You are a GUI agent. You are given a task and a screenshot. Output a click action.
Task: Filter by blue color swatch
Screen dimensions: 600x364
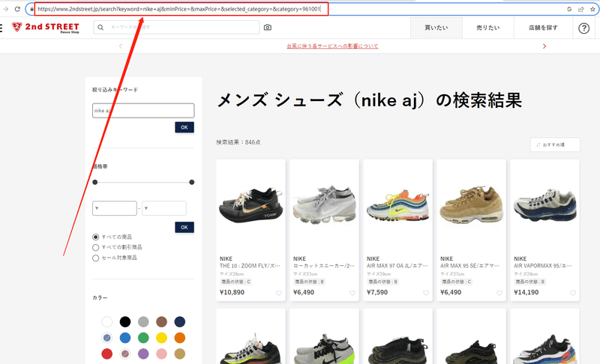click(125, 338)
